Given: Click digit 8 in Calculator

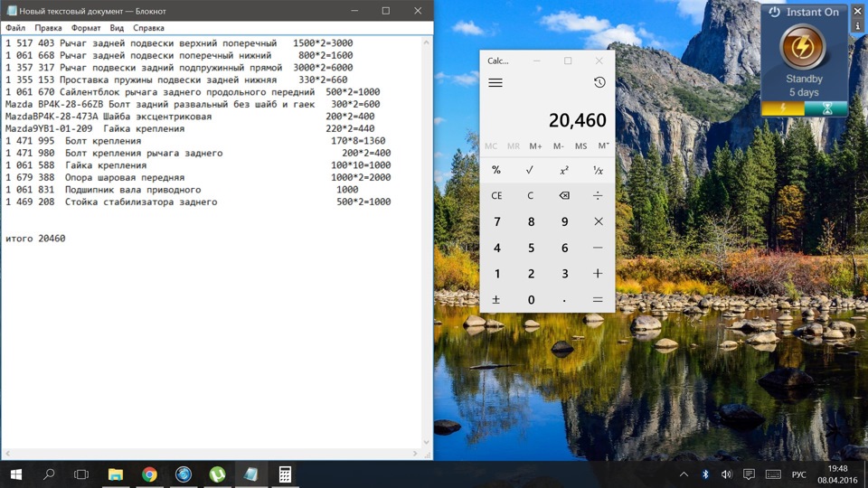Looking at the screenshot, I should (531, 221).
